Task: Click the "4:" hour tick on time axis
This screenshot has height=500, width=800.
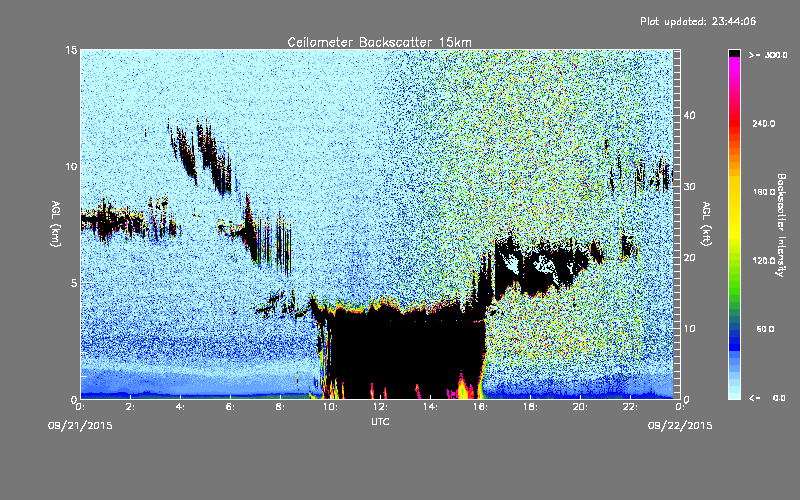Action: (180, 407)
